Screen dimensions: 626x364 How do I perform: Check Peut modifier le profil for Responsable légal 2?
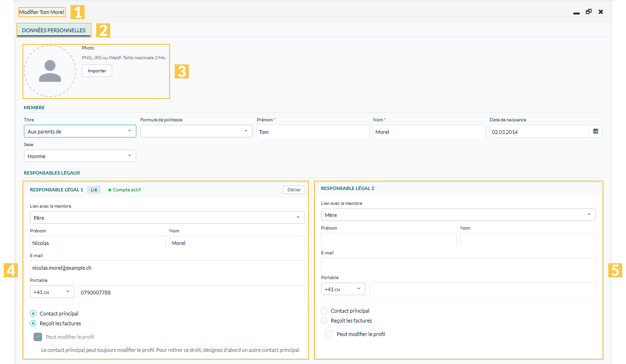click(329, 334)
